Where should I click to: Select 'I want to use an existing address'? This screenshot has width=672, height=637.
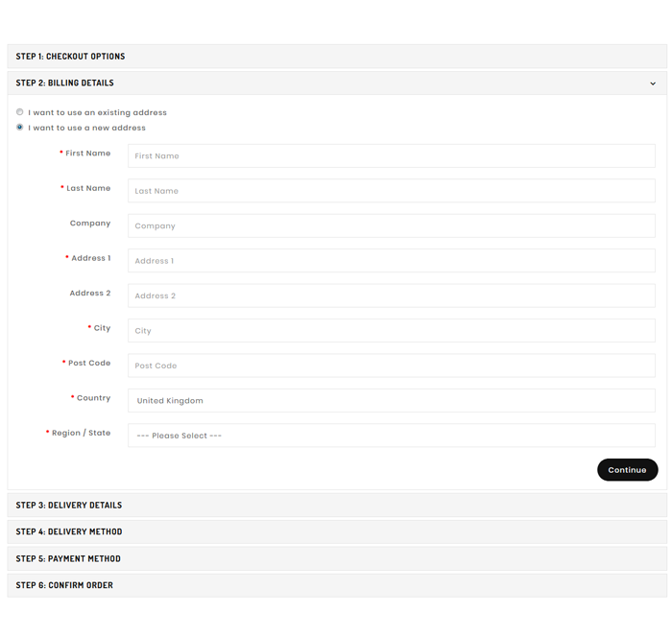[20, 112]
